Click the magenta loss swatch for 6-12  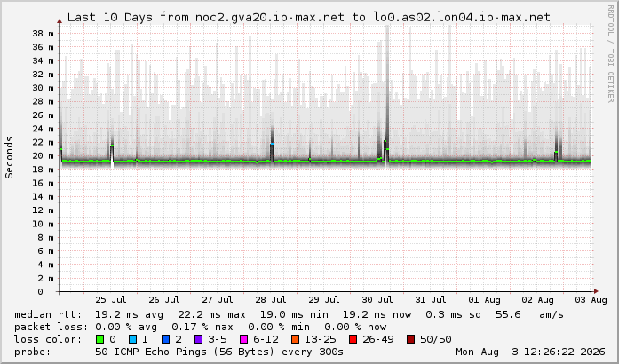[x=244, y=339]
